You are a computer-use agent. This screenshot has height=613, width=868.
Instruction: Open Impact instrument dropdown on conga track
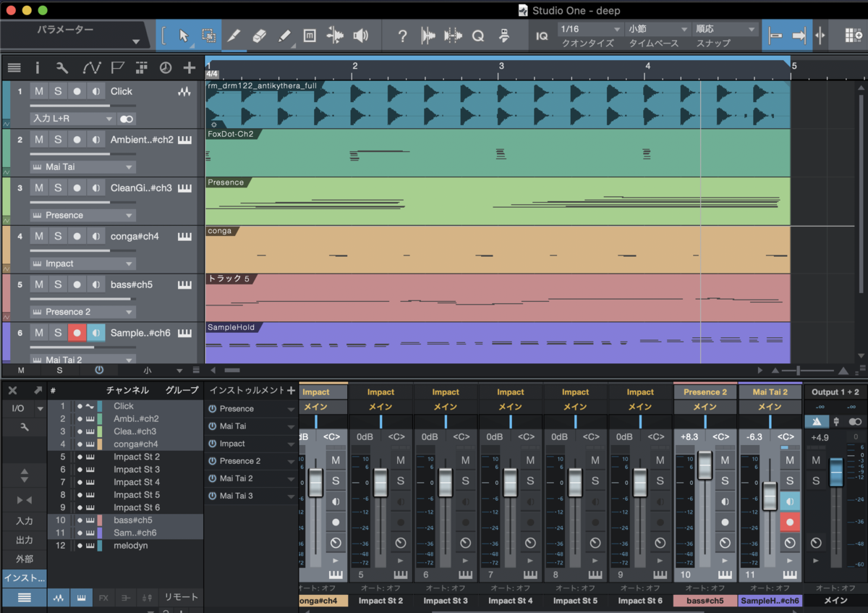(x=82, y=263)
